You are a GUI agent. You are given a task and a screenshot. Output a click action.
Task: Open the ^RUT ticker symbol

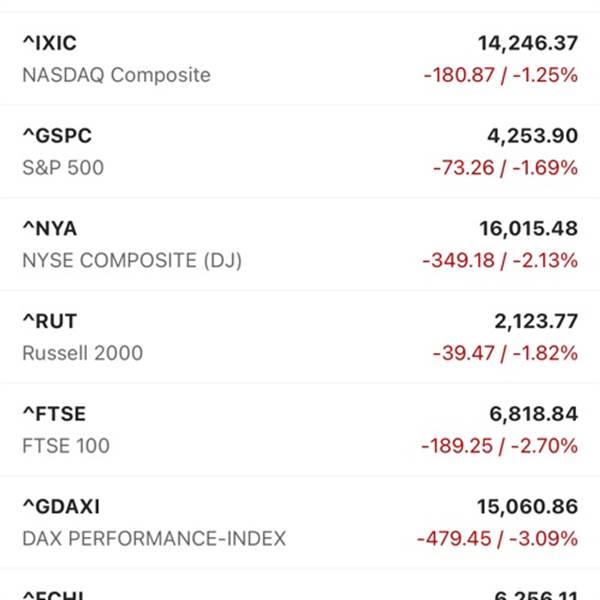point(49,321)
